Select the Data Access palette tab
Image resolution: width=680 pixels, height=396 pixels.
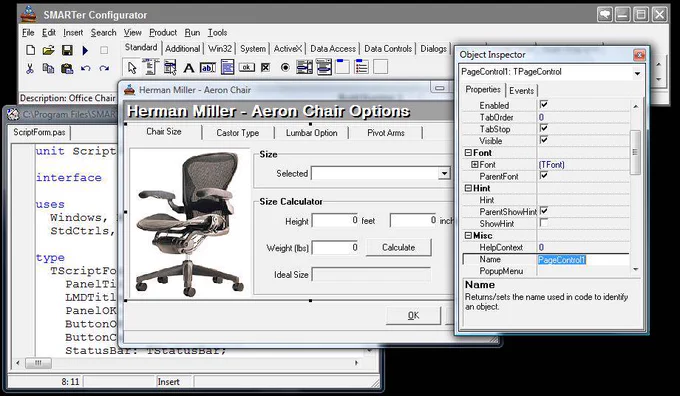click(x=333, y=49)
